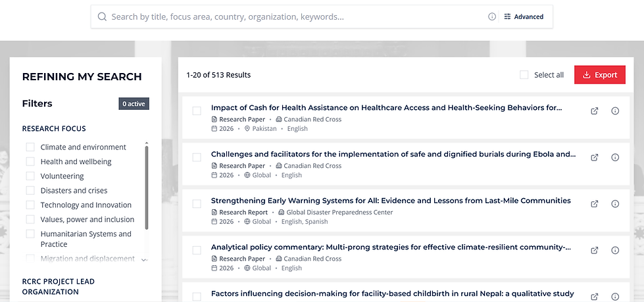Expand research focus list with down chevron
The width and height of the screenshot is (644, 302).
pos(144,260)
